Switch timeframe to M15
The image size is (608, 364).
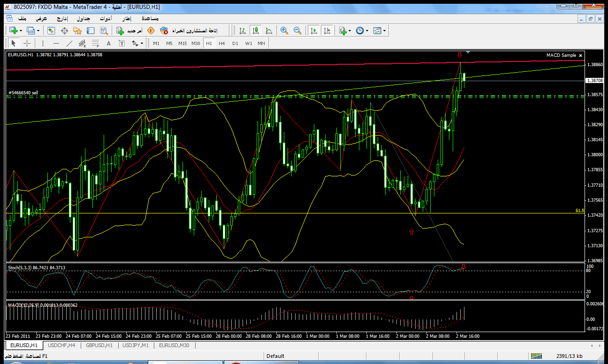[182, 43]
